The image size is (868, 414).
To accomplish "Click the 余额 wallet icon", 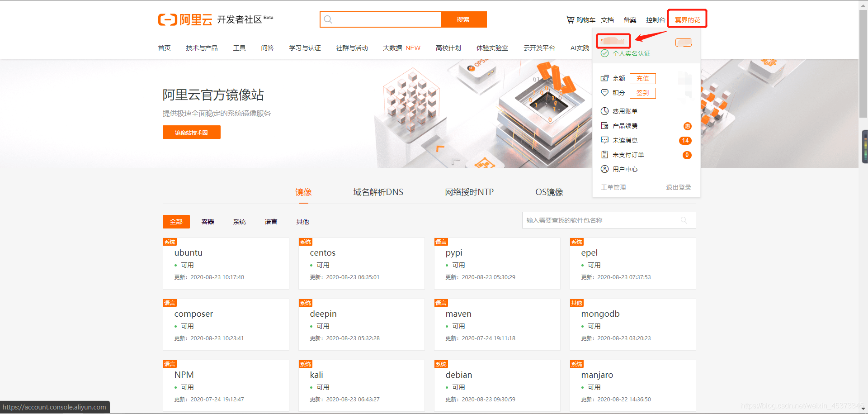I will tap(604, 78).
